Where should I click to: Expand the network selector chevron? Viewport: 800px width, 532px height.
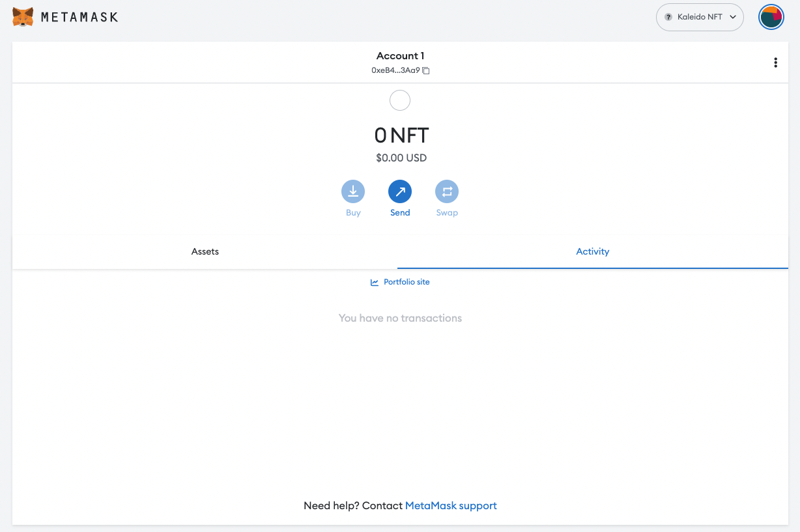click(732, 17)
